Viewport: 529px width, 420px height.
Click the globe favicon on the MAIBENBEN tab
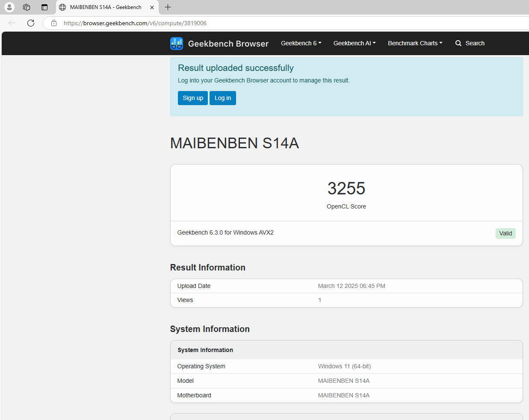[x=62, y=7]
